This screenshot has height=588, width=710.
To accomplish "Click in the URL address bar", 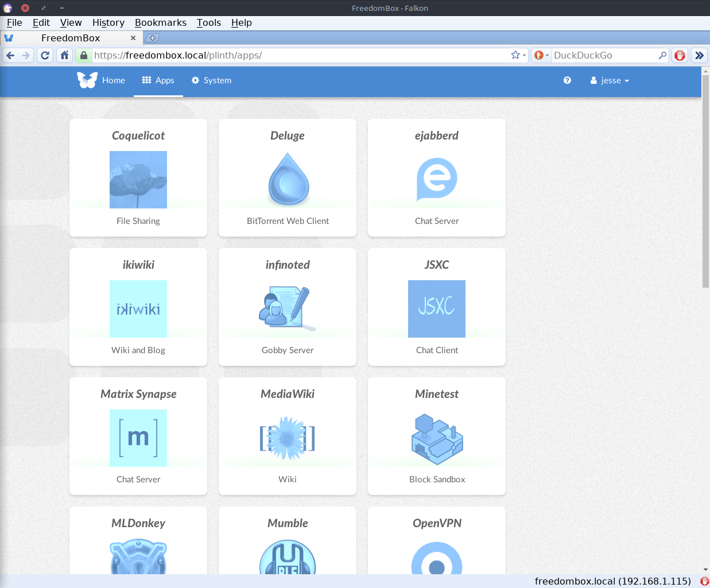I will [301, 55].
